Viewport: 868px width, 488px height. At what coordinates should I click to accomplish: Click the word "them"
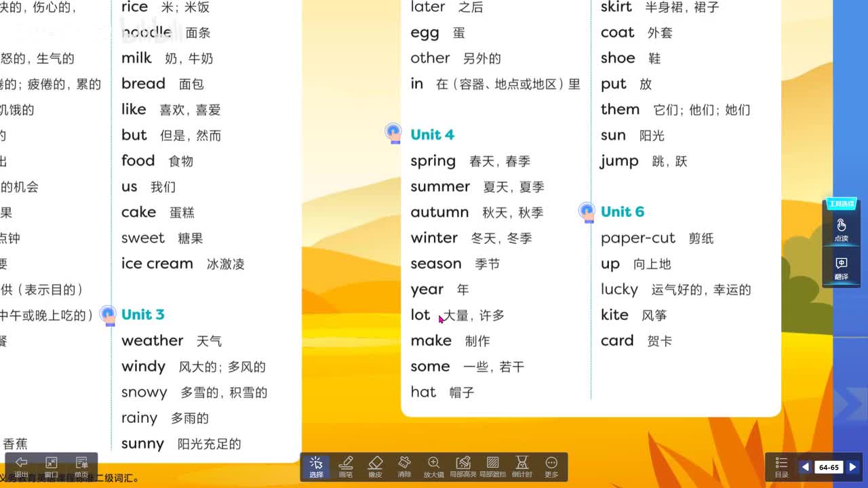(x=620, y=109)
